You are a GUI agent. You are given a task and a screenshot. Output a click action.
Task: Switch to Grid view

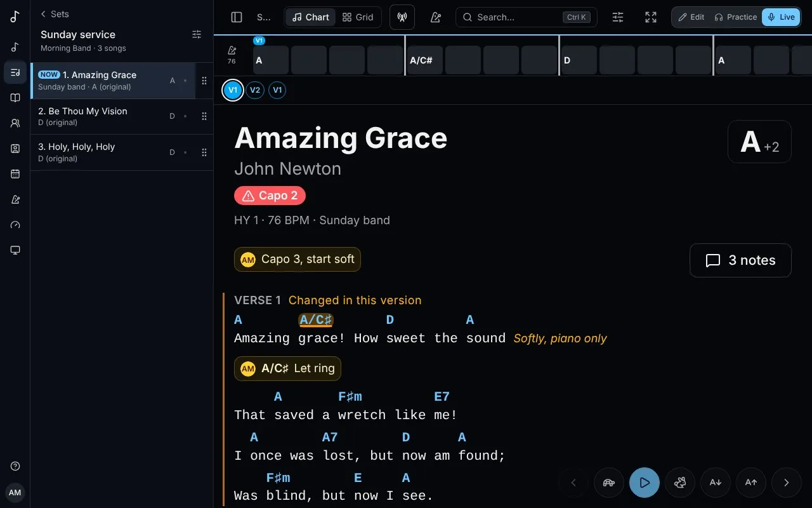[x=358, y=17]
